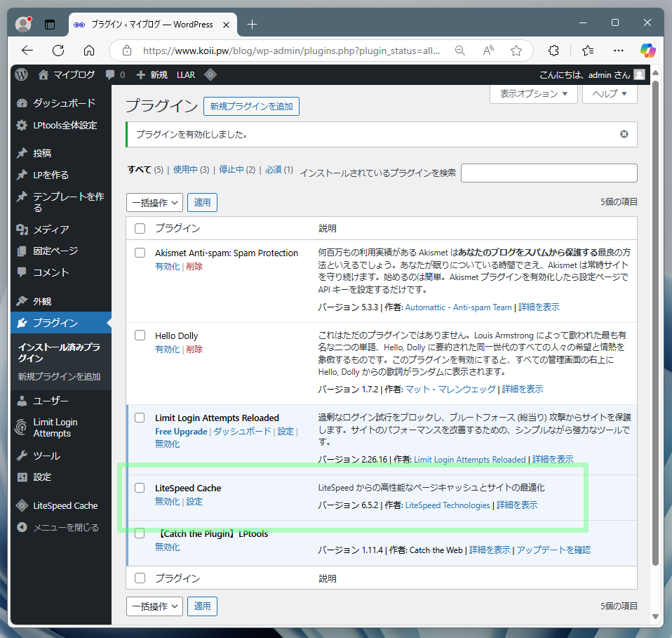The height and width of the screenshot is (638, 672).
Task: Expand ヘルプ panel
Action: (x=610, y=94)
